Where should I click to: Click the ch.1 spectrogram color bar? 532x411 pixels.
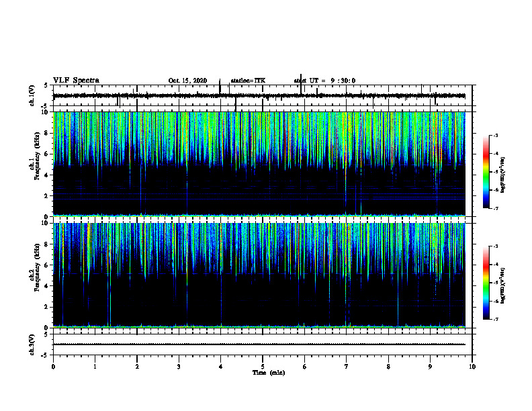coord(486,172)
